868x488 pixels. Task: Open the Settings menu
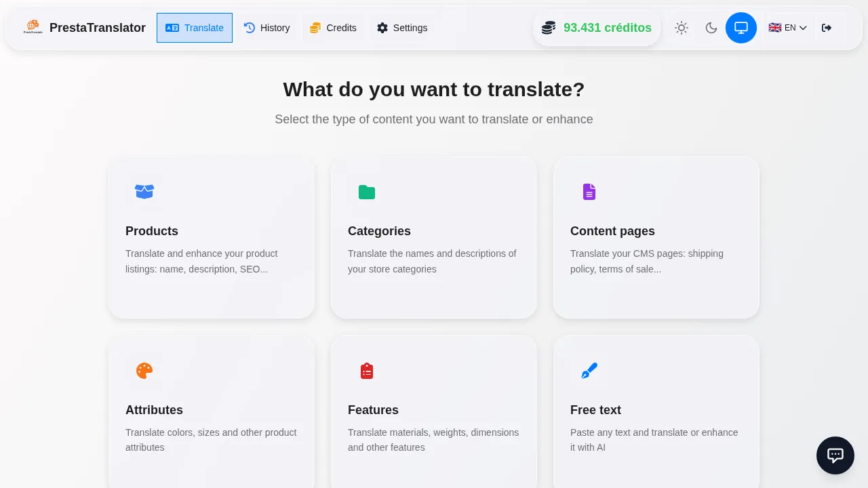[x=401, y=28]
